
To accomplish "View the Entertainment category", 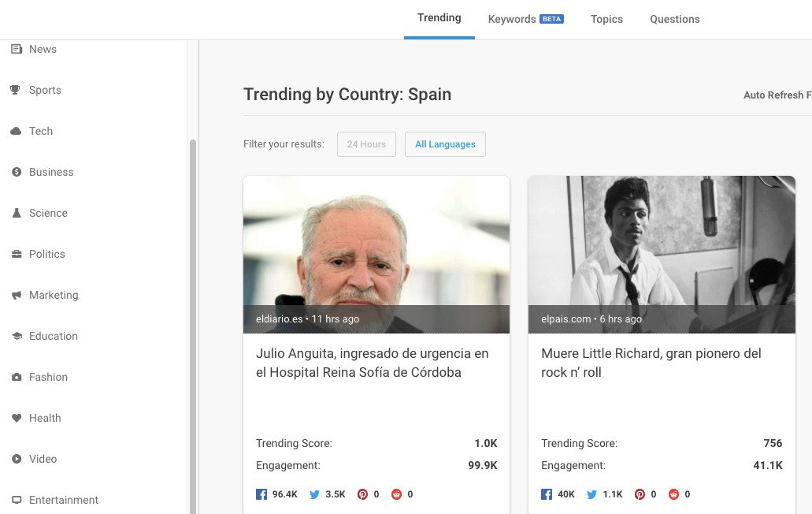I will coord(64,500).
